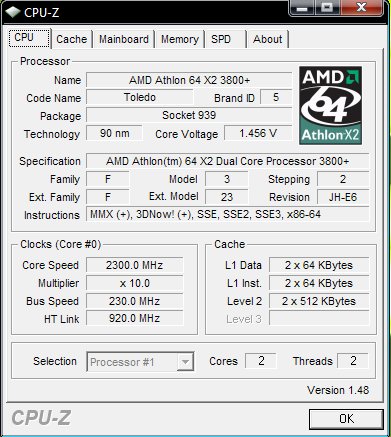This screenshot has width=391, height=437.
Task: Click the L1 Inst. value 2 x 64 KBytes
Action: coord(319,283)
